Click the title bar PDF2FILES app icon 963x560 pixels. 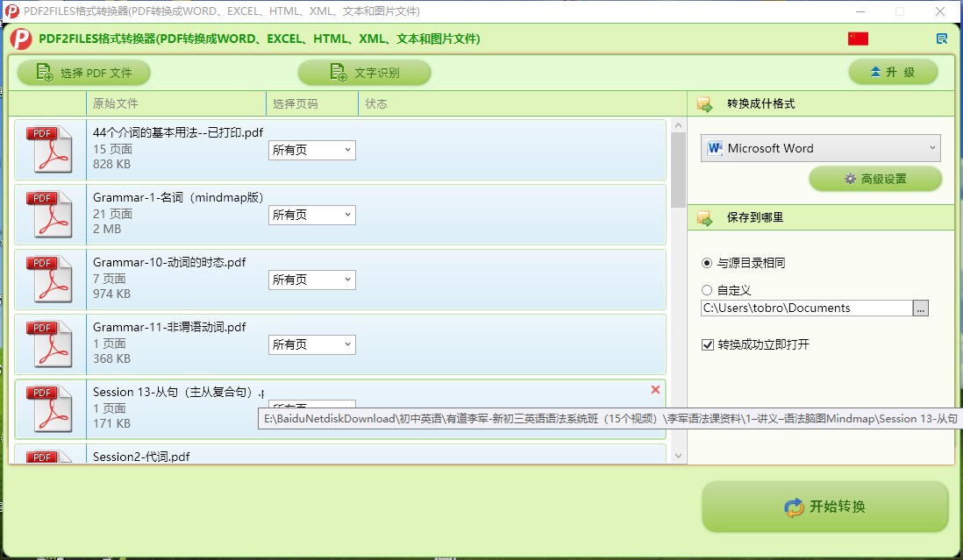point(11,11)
